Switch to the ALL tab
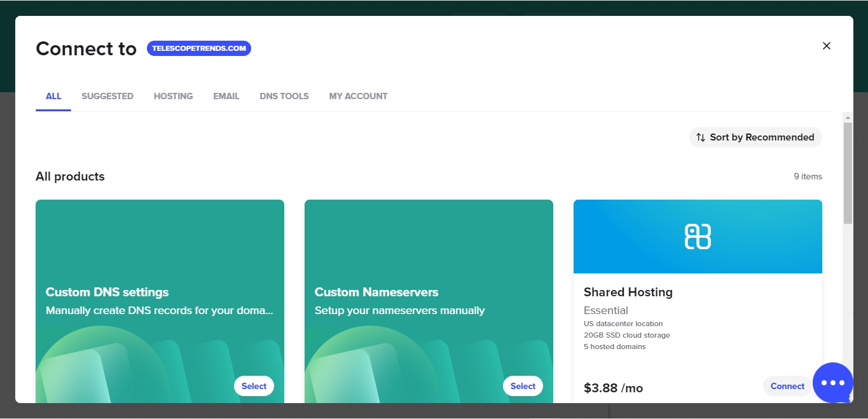868x419 pixels. (x=53, y=96)
